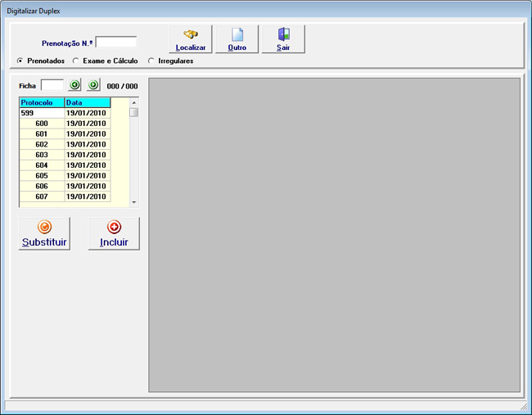Image resolution: width=532 pixels, height=415 pixels.
Task: Select the Exame e Cálculo radio option
Action: click(106, 61)
